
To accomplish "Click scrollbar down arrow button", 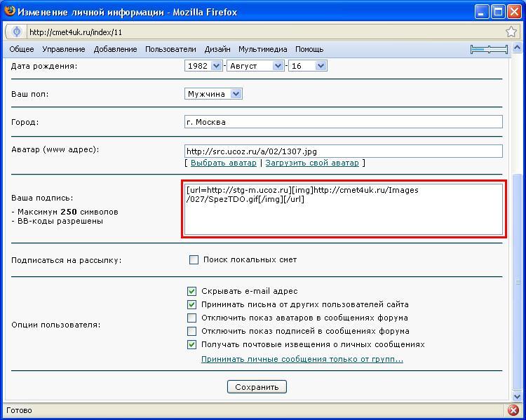I will coord(517,397).
